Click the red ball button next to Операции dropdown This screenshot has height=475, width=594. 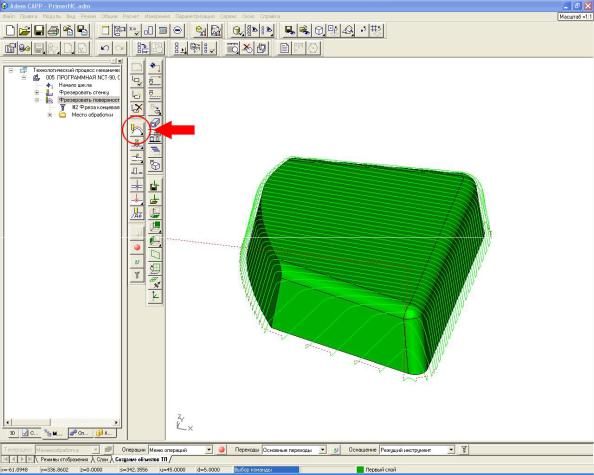(222, 450)
